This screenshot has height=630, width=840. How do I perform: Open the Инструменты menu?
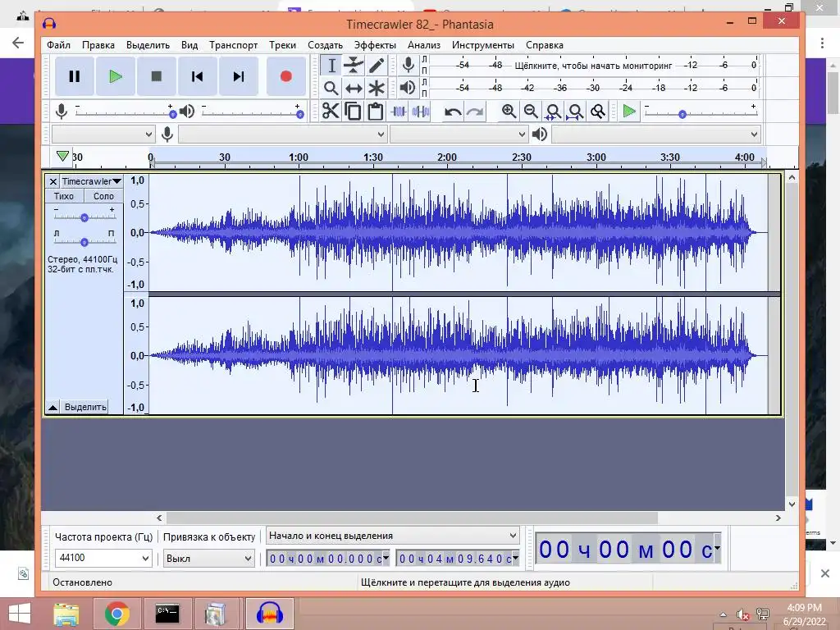pyautogui.click(x=482, y=45)
